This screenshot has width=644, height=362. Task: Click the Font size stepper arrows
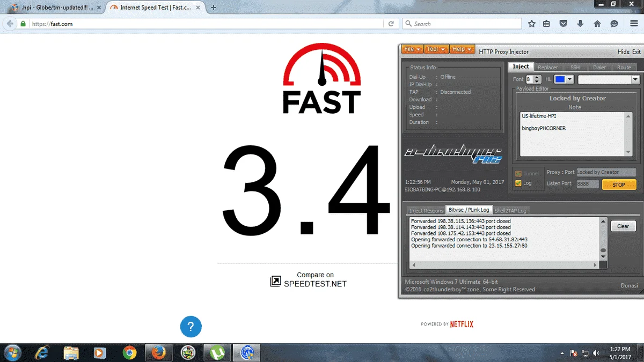point(538,79)
